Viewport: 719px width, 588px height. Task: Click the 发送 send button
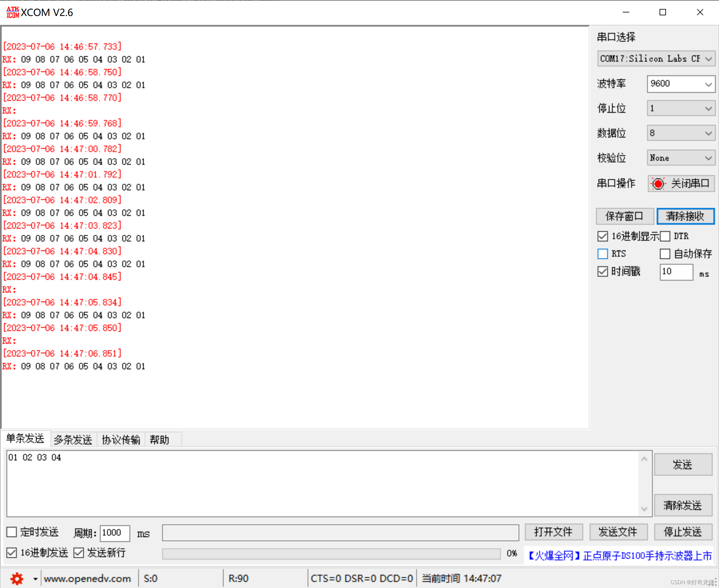coord(683,464)
